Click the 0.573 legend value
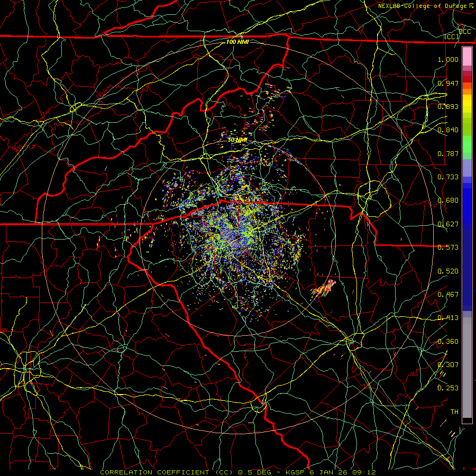The height and width of the screenshot is (476, 476). 448,248
